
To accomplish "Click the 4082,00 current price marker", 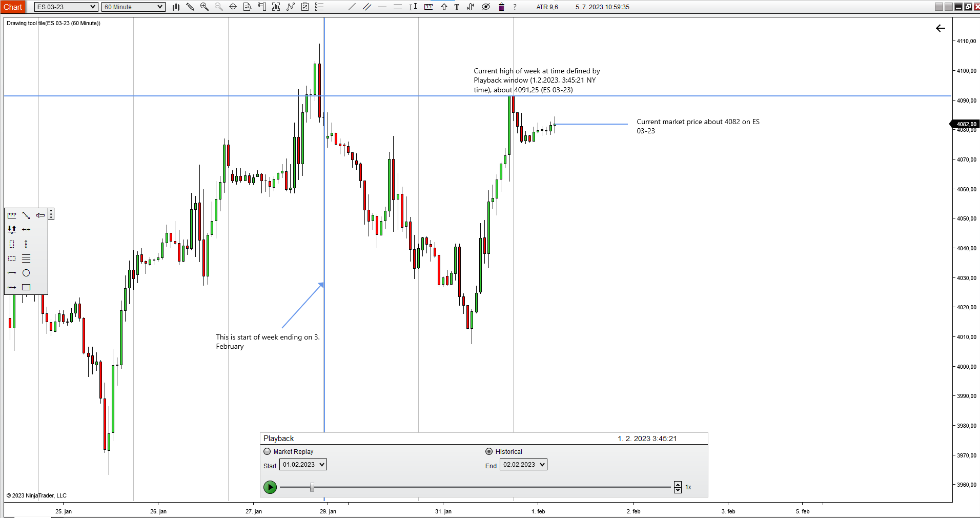I will tap(965, 124).
